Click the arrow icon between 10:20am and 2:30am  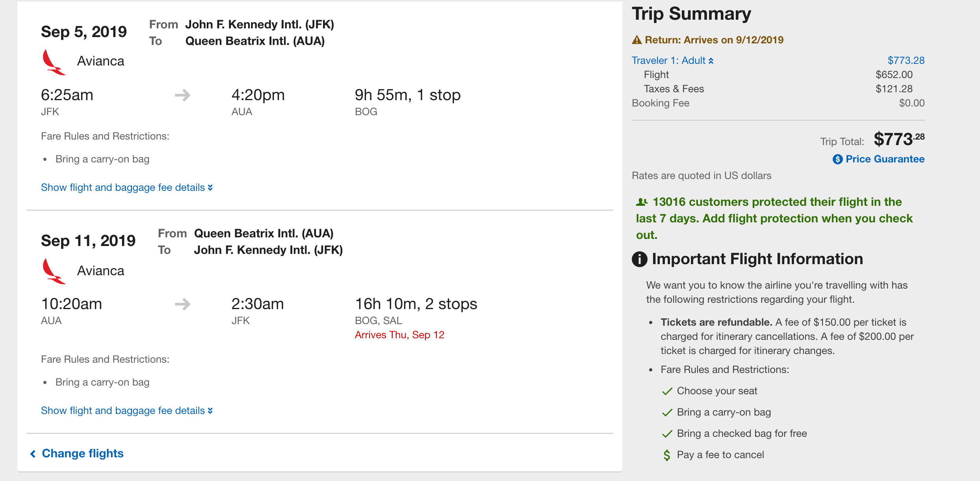click(x=183, y=304)
